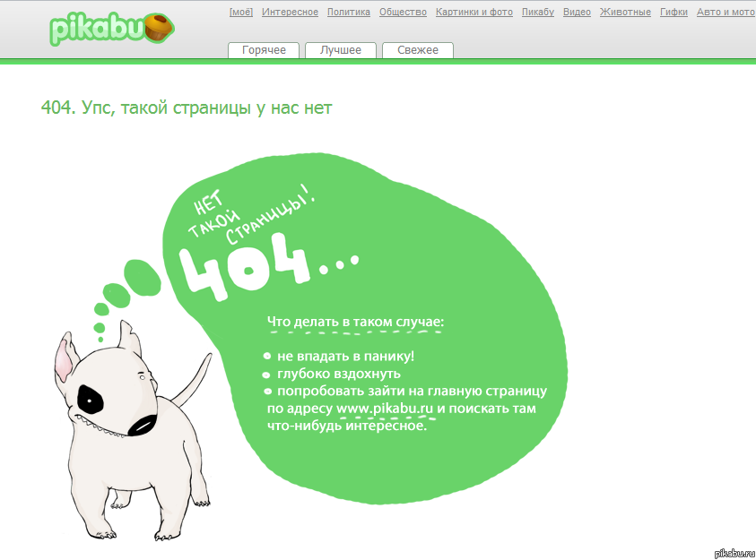This screenshot has width=756, height=560.
Task: Click the pikabu logo text
Action: coord(93,30)
